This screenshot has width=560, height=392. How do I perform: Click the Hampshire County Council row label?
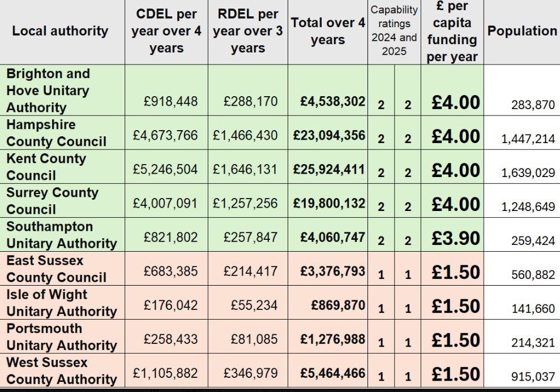click(56, 133)
